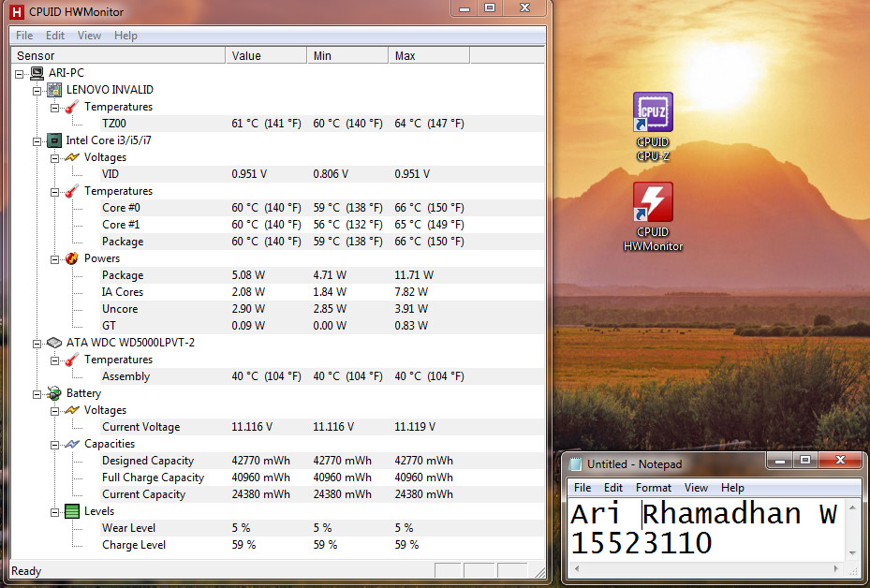Collapse the Capacities group

point(54,445)
